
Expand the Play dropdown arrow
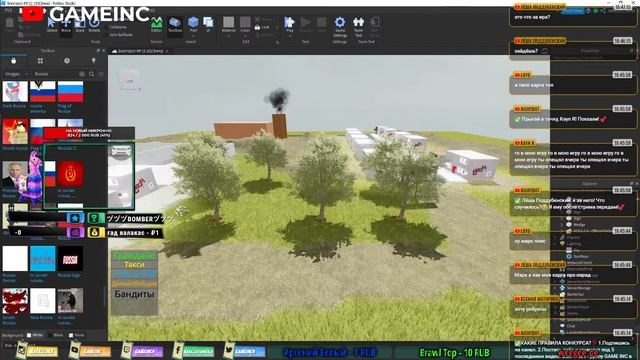point(289,36)
